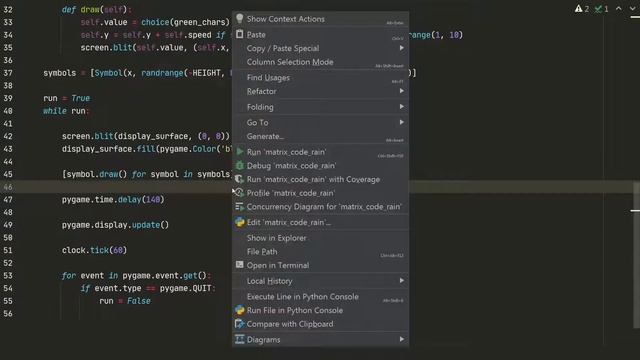
Task: Expand the Refactor submenu arrow
Action: 402,91
